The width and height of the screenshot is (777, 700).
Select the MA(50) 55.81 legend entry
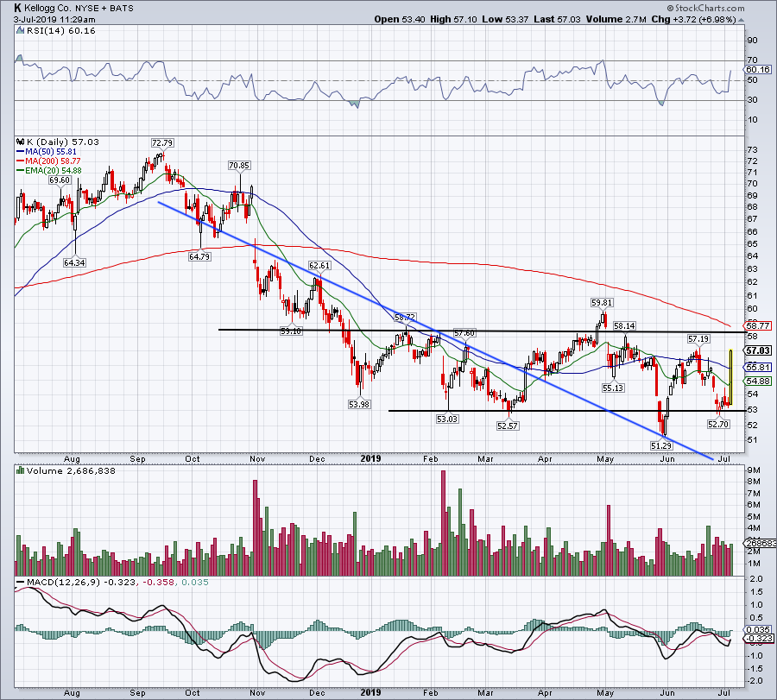47,152
